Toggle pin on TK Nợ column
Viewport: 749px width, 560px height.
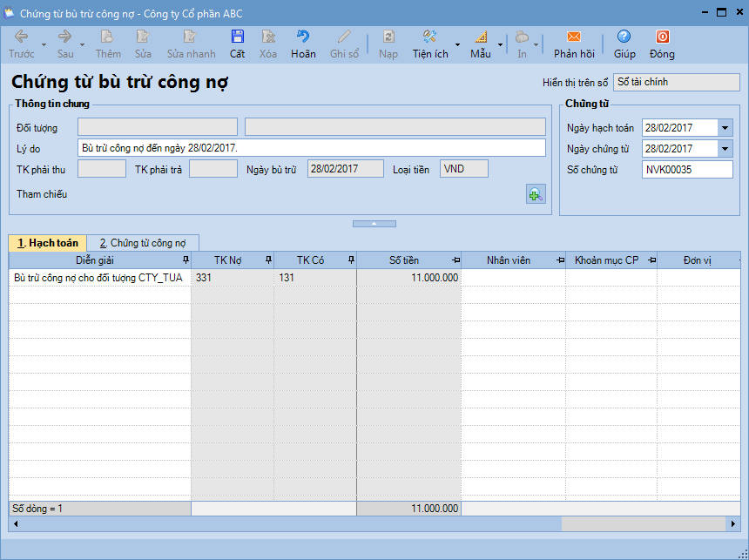click(x=267, y=260)
